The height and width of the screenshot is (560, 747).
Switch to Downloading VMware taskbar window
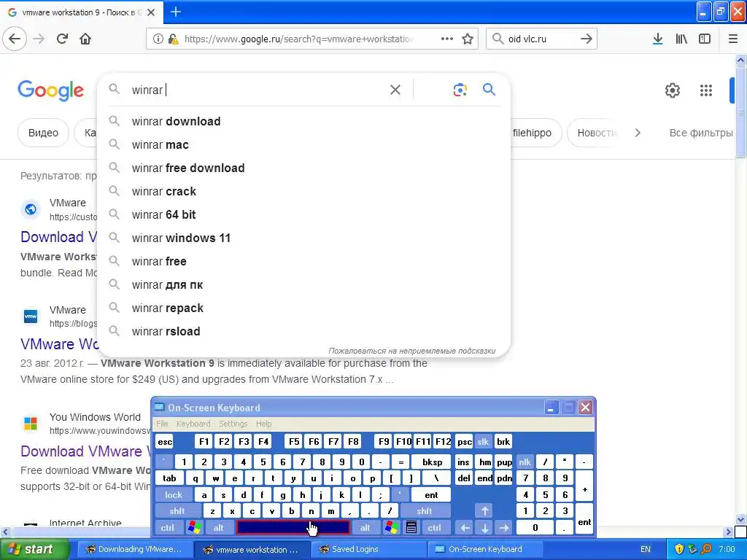click(x=134, y=549)
